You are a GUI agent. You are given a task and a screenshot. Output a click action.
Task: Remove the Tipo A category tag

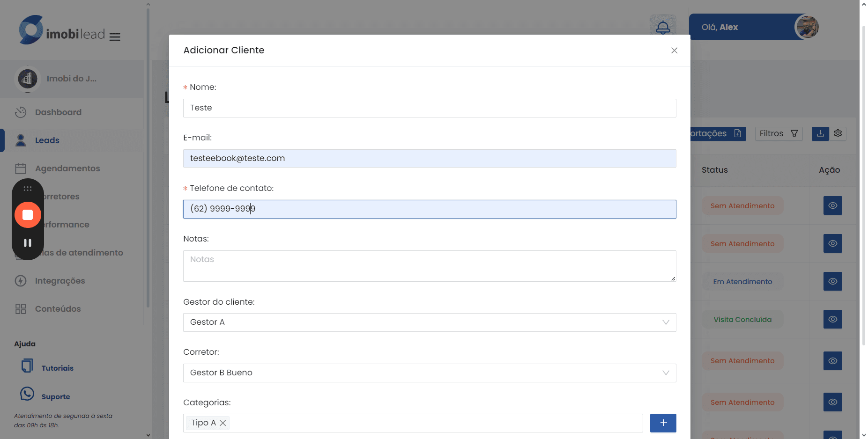pos(223,423)
